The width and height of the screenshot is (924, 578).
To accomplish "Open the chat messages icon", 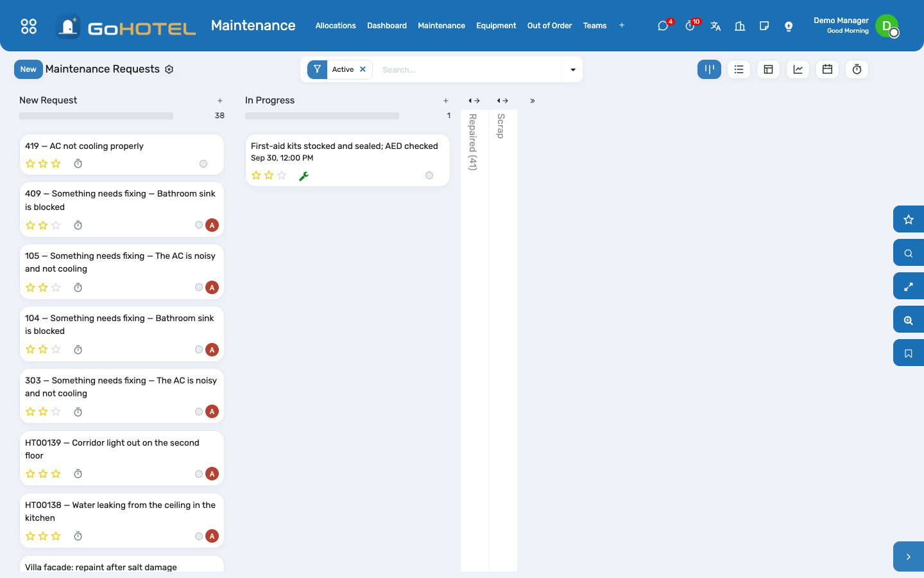I will (x=663, y=26).
